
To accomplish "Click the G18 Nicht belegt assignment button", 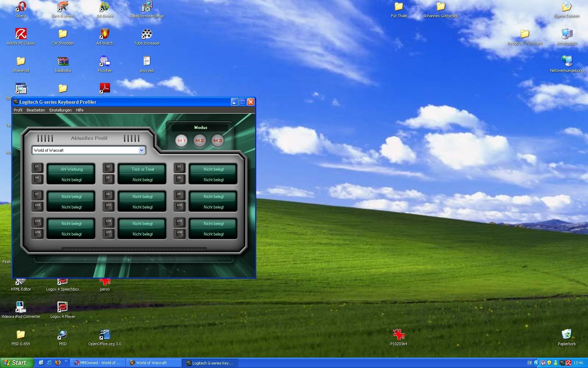I will coord(213,234).
